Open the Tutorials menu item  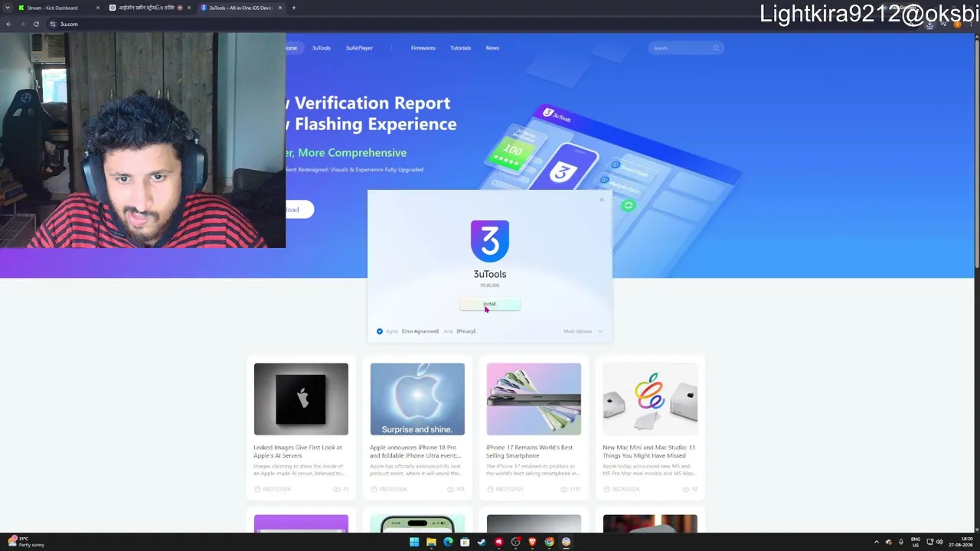click(x=460, y=48)
